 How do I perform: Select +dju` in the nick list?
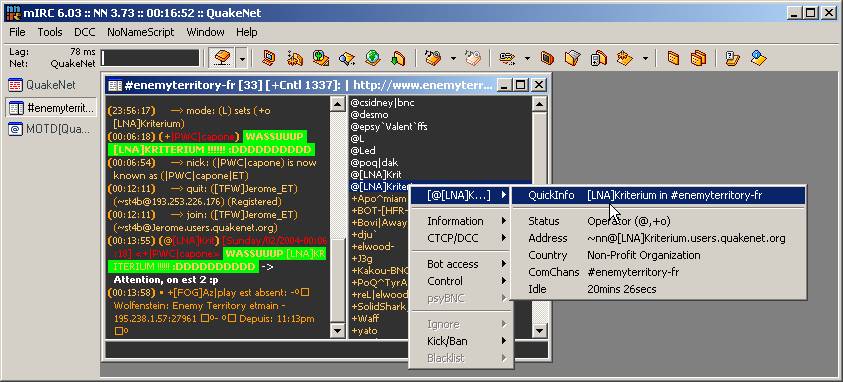coord(364,235)
